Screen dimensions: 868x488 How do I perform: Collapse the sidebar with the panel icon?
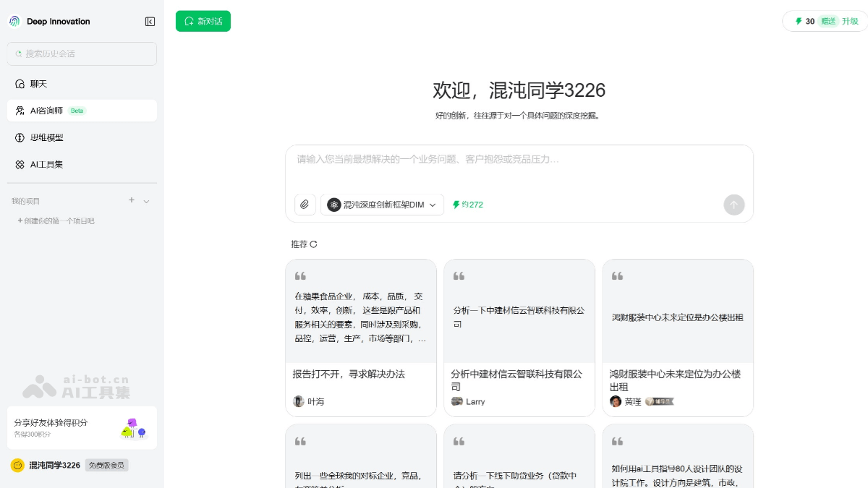(x=150, y=22)
